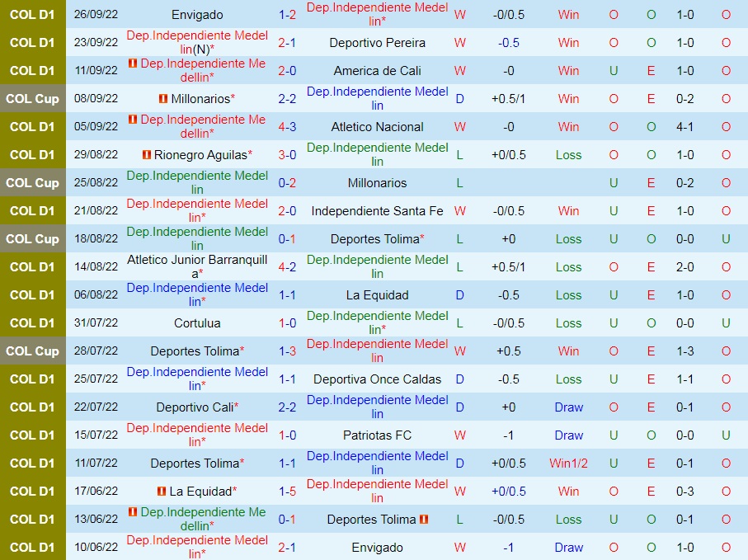Click the date 23/09/22

(x=96, y=42)
